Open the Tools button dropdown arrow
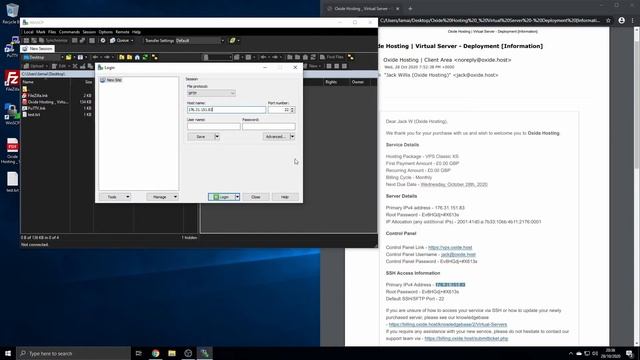 point(128,197)
